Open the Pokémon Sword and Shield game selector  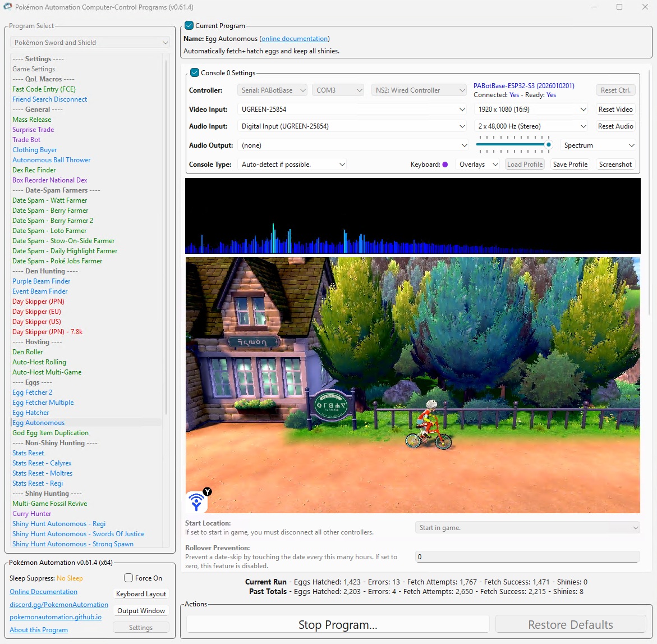point(89,42)
